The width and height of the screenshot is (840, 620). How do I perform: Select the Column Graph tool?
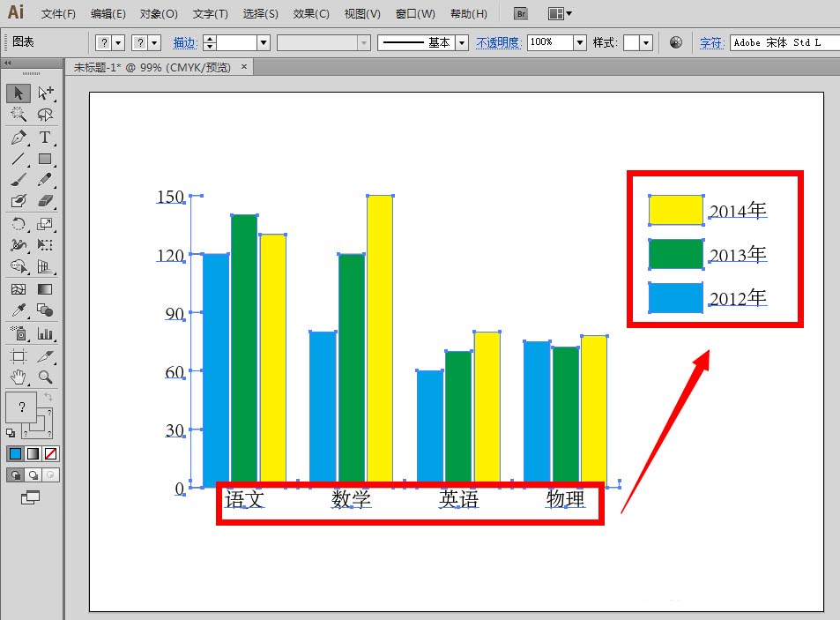[x=45, y=333]
